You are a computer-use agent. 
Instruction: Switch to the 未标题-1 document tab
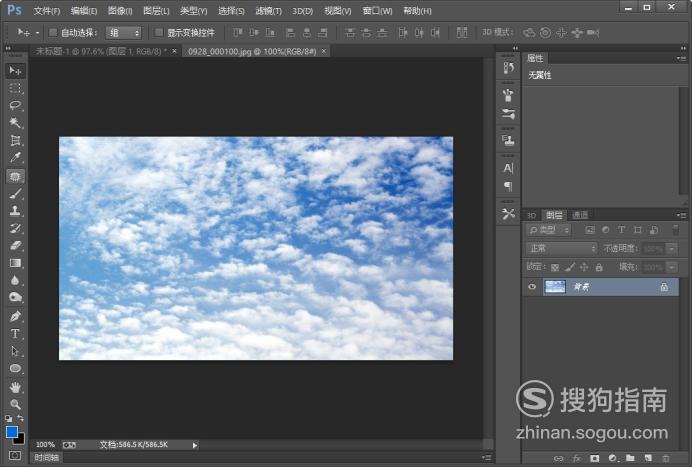pyautogui.click(x=101, y=51)
